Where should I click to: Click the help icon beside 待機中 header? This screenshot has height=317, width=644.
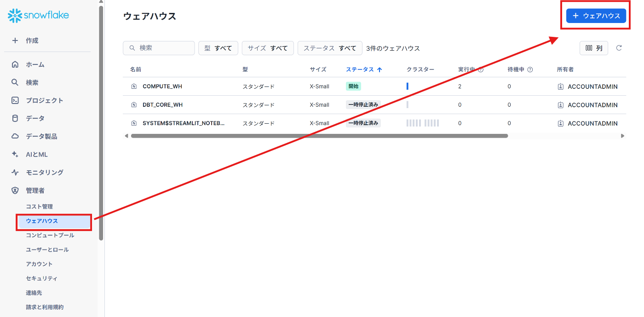[530, 69]
